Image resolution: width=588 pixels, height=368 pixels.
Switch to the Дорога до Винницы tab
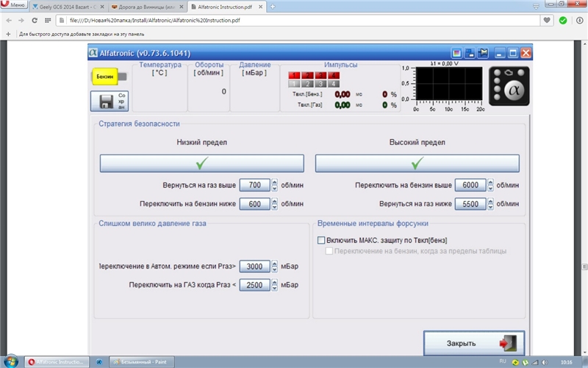tap(147, 6)
